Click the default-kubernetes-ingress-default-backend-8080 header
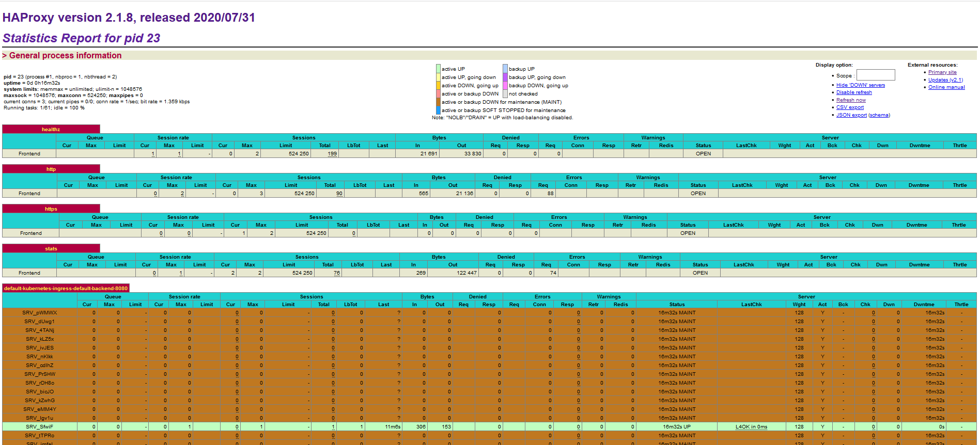Screen dimensions: 980x445 [x=66, y=289]
